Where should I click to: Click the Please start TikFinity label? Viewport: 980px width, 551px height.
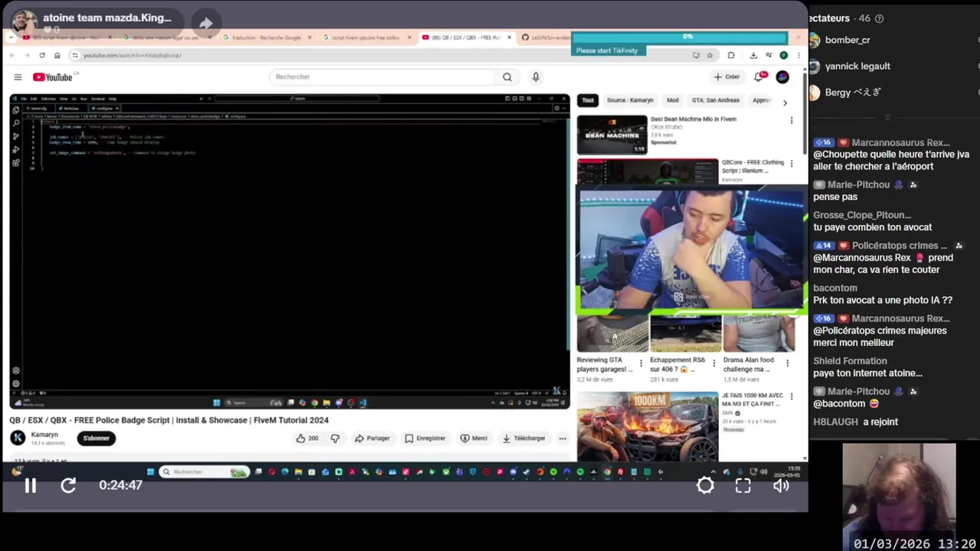pos(607,51)
